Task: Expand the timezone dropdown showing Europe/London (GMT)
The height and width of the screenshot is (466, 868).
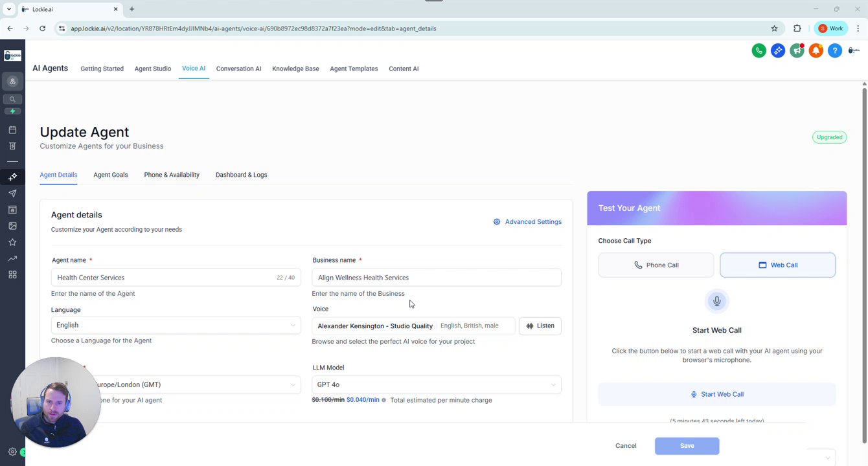Action: coord(176,384)
